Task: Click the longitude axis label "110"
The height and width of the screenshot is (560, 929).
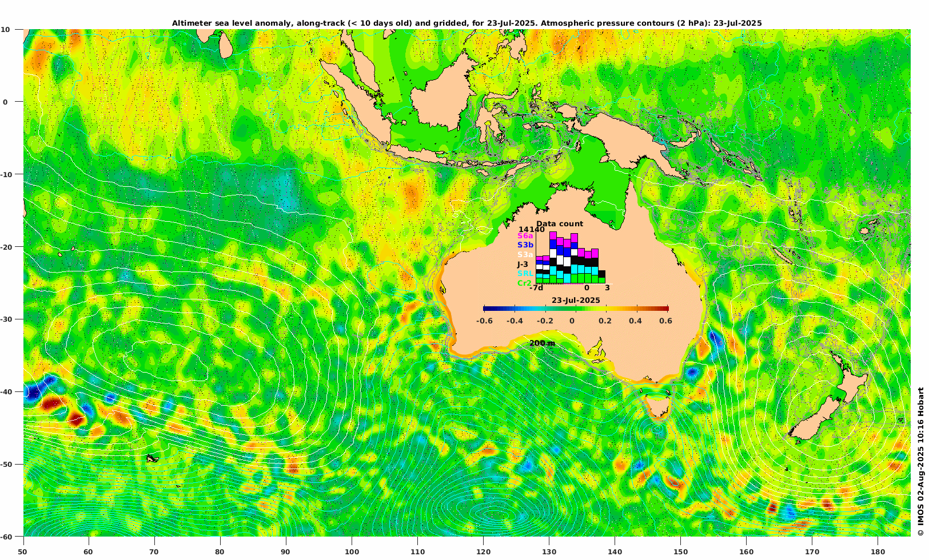Action: click(x=417, y=552)
